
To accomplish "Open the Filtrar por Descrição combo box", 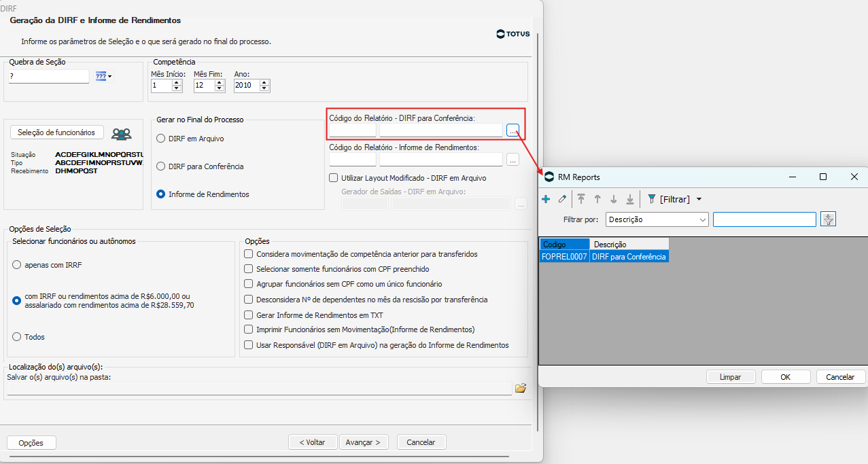I will pyautogui.click(x=657, y=219).
